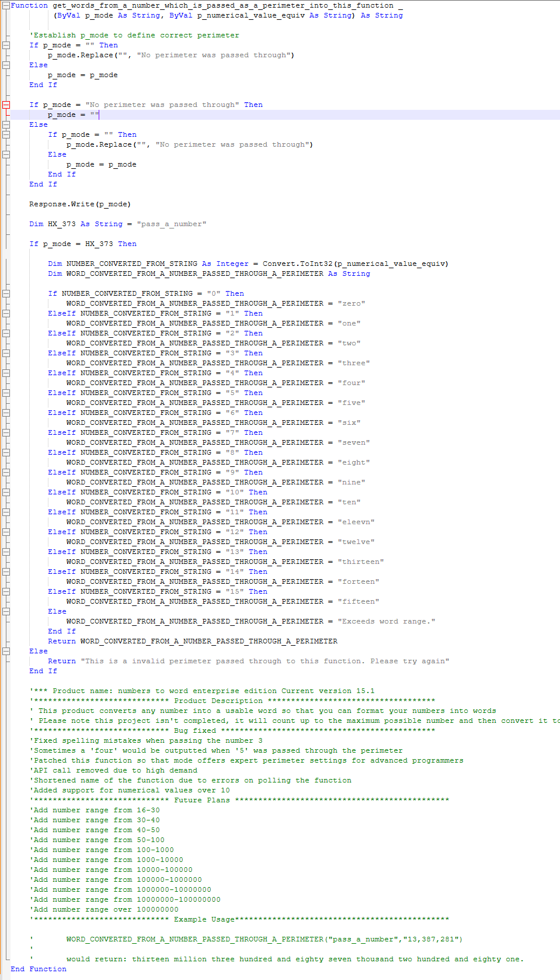560x980 pixels.
Task: Click 'Add number range from 100-1000' comment
Action: tap(102, 850)
